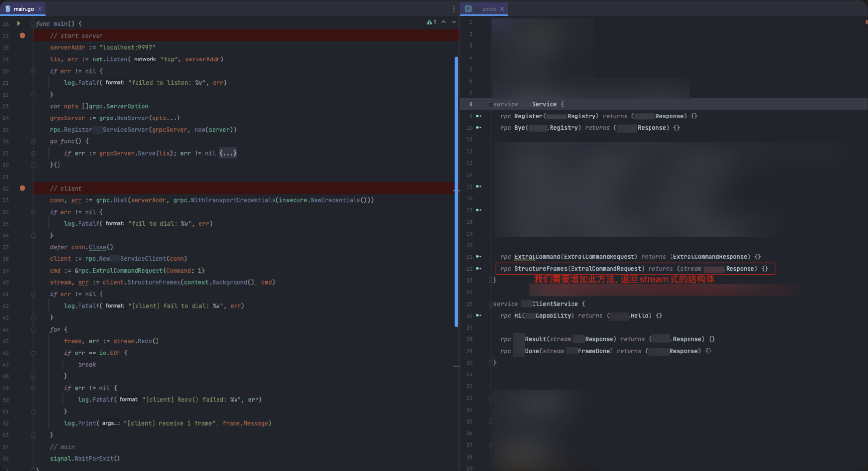Click 'serverAddr' variable on line 18
The height and width of the screenshot is (471, 868).
(x=67, y=47)
